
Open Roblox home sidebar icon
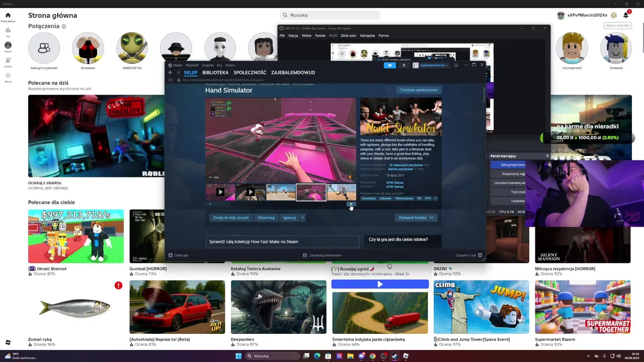pyautogui.click(x=8, y=15)
